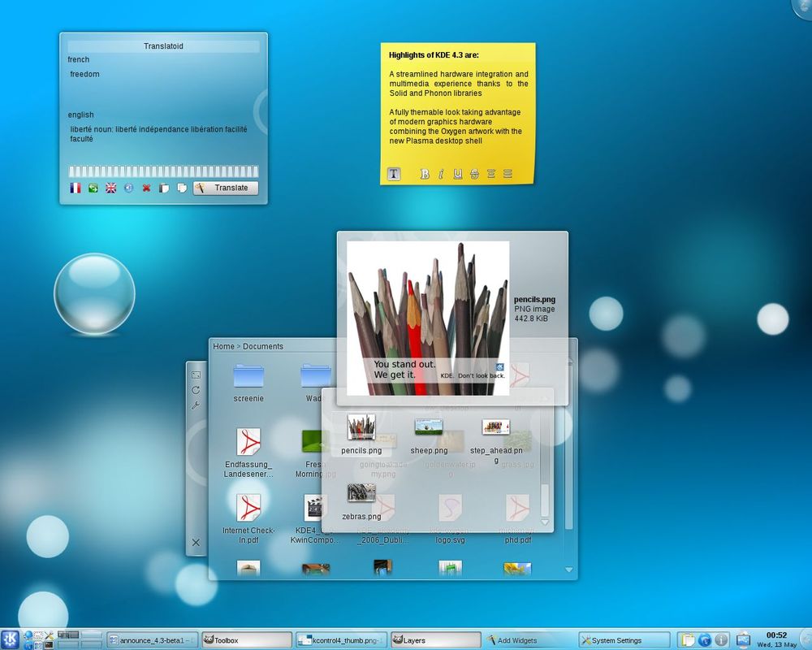Toggle italic formatting on the sticky note
Viewport: 812px width, 650px height.
tap(441, 174)
